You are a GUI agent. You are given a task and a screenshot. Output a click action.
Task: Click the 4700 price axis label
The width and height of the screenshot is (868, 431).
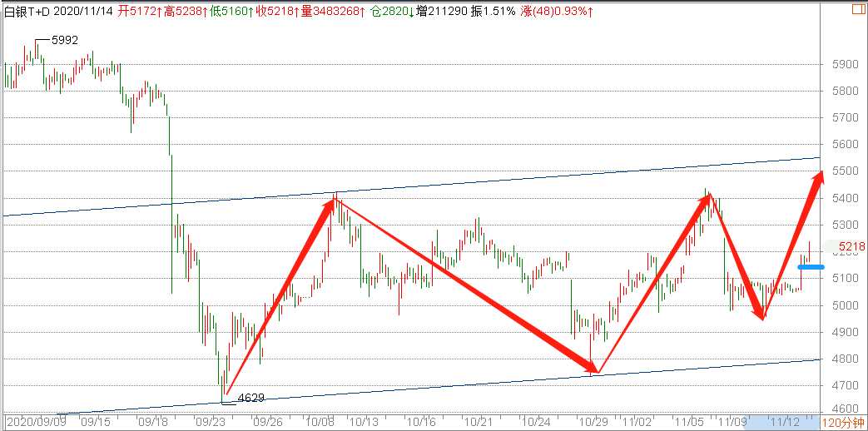click(x=844, y=385)
